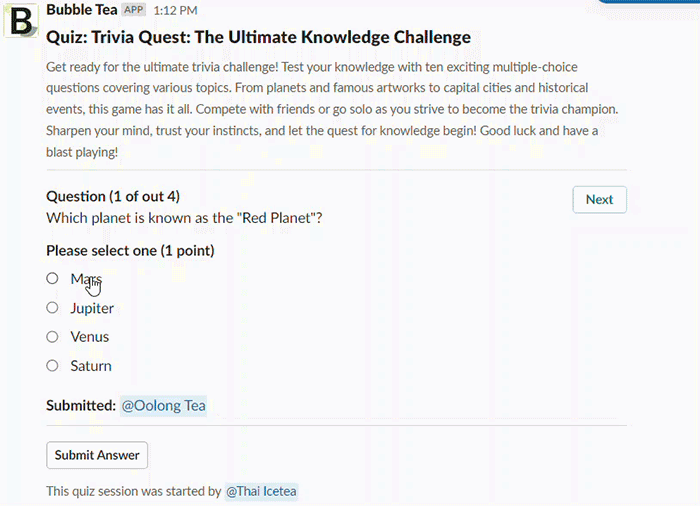700x506 pixels.
Task: Open the @Thai Icetea user mention
Action: (261, 491)
